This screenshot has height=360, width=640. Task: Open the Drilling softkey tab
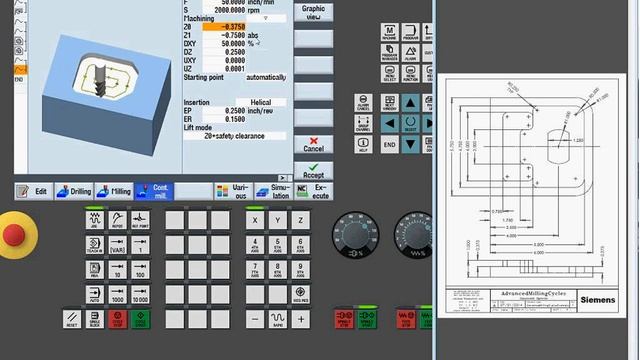74,191
